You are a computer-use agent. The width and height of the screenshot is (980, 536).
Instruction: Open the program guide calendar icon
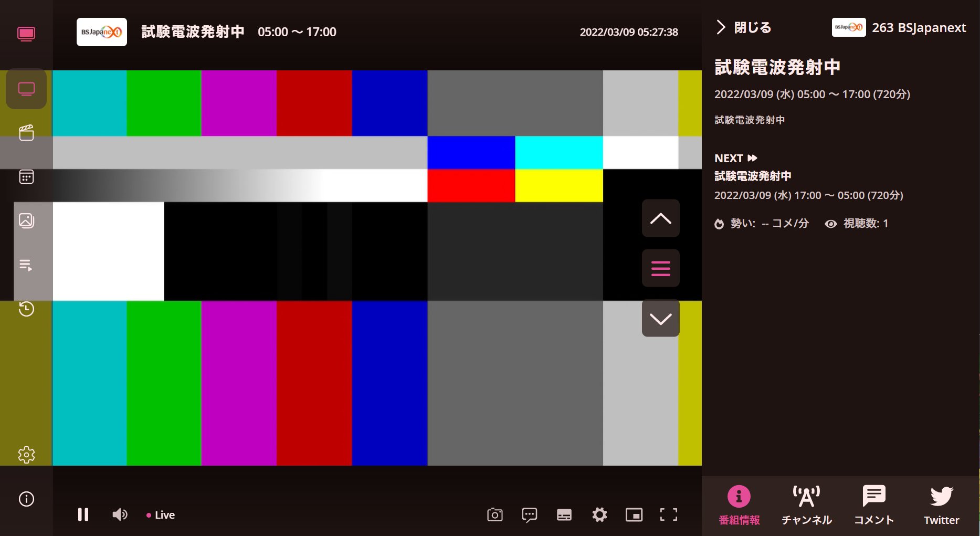26,177
